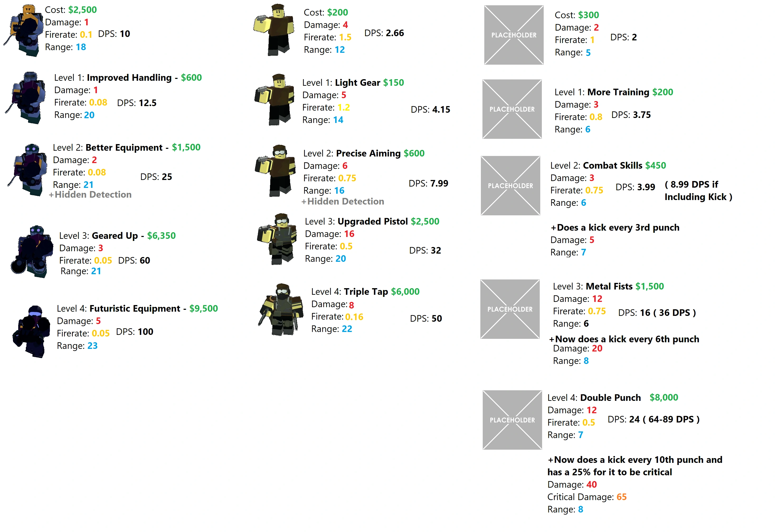
Task: Click the Metal Fists placeholder image
Action: click(510, 309)
